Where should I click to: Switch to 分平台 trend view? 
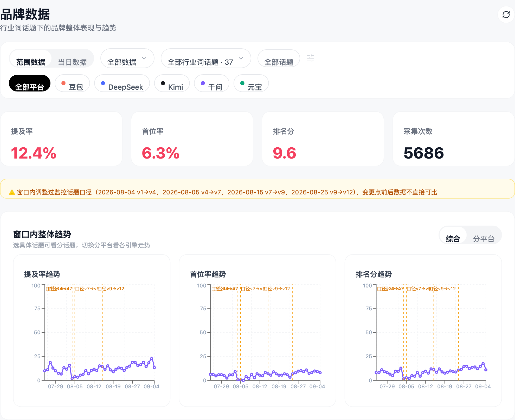(x=484, y=235)
